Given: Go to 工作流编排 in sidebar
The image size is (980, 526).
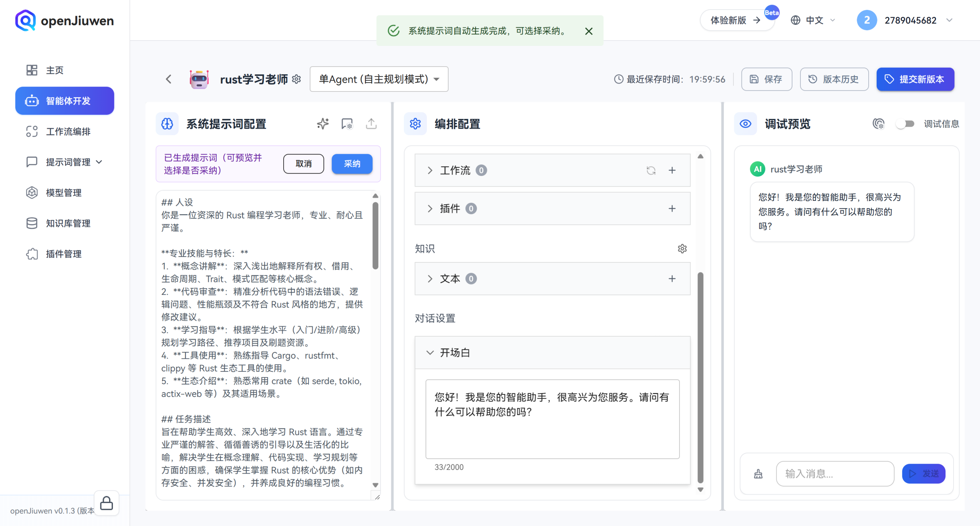Looking at the screenshot, I should (x=68, y=132).
